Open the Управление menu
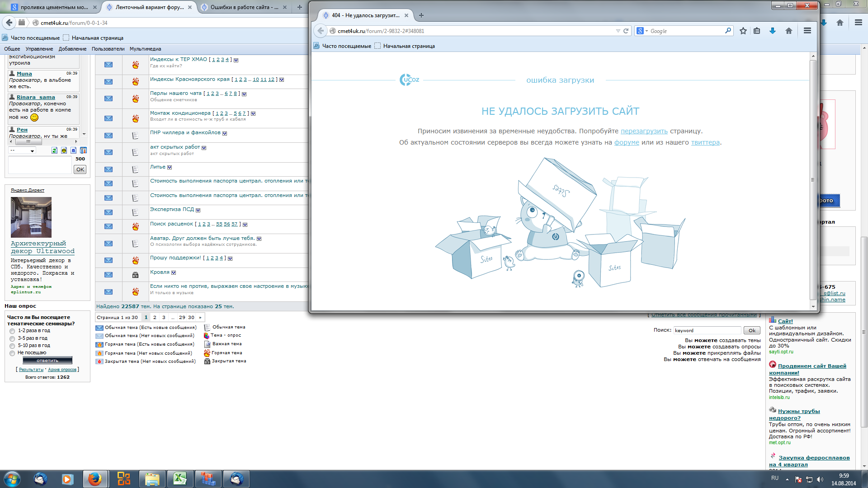Image resolution: width=868 pixels, height=488 pixels. (39, 49)
